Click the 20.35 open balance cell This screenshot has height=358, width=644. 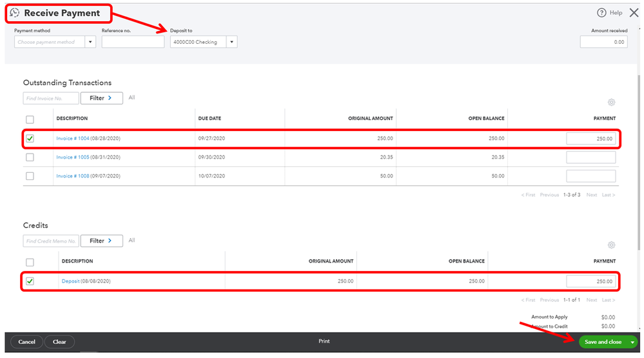[x=498, y=157]
